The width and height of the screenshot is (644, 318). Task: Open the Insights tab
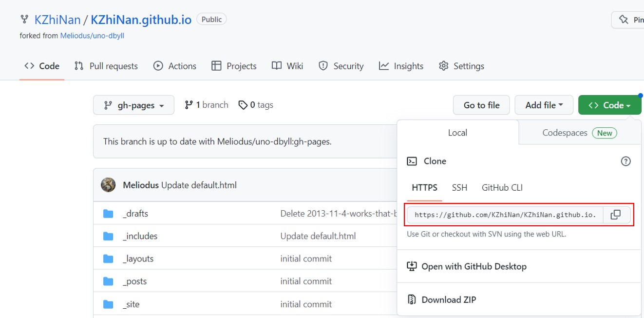point(401,66)
